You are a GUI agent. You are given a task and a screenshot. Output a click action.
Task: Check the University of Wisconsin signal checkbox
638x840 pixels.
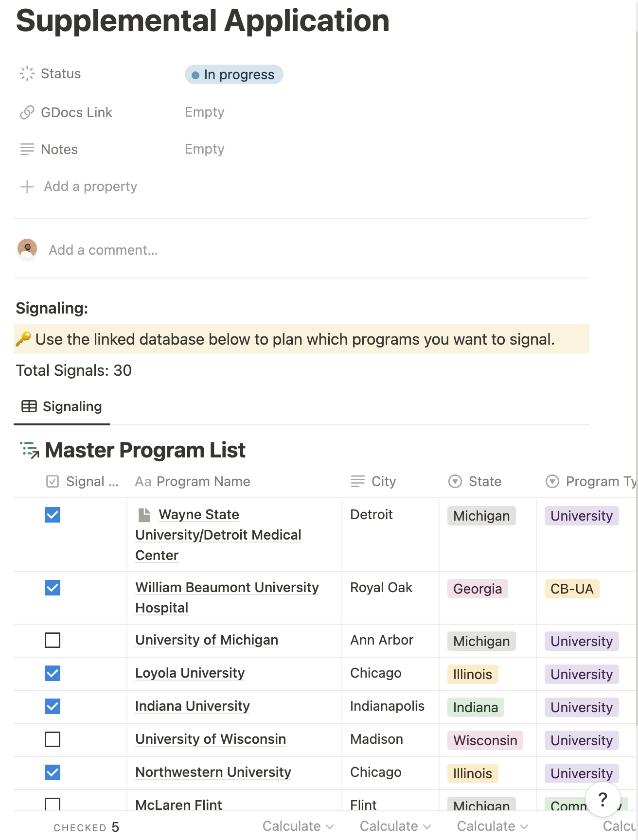coord(53,739)
